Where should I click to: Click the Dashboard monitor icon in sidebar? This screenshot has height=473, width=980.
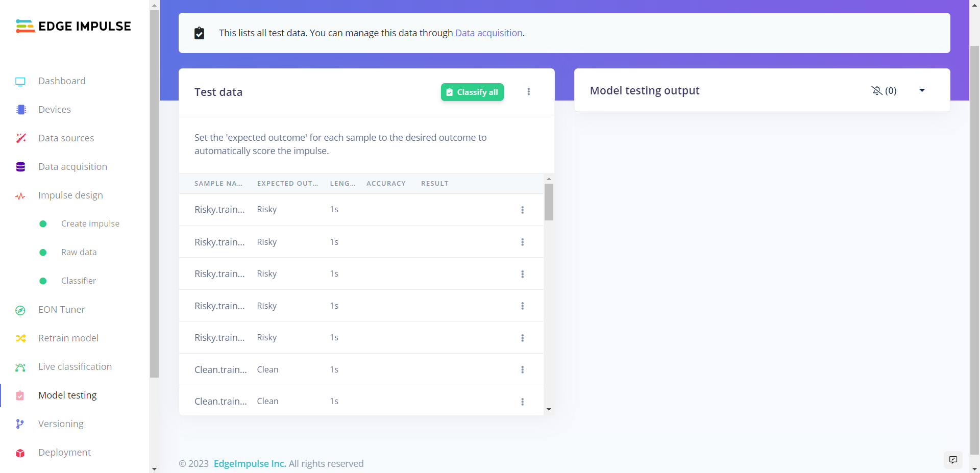pyautogui.click(x=20, y=82)
